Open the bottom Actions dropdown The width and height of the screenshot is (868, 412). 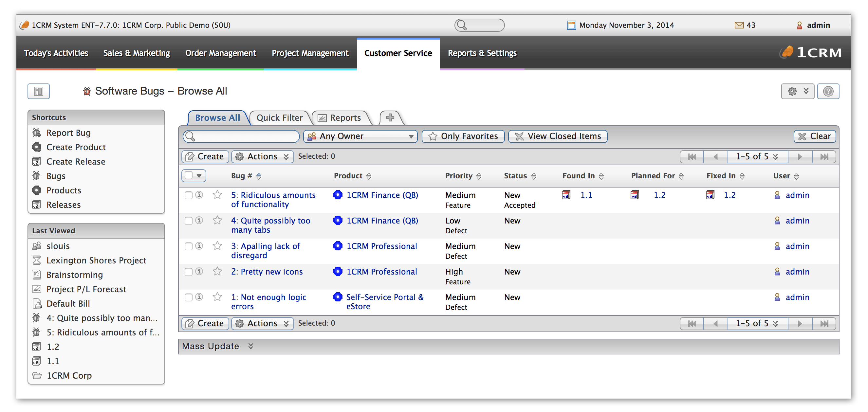[262, 324]
